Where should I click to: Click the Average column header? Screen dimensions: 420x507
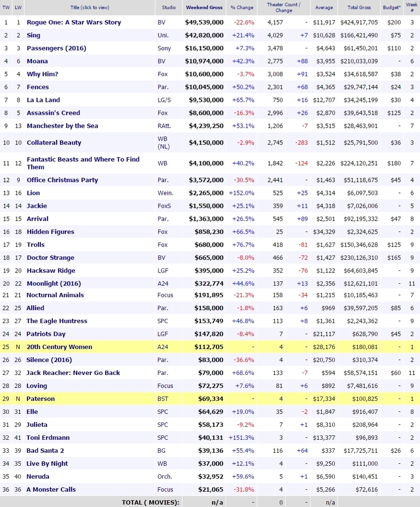(324, 7)
